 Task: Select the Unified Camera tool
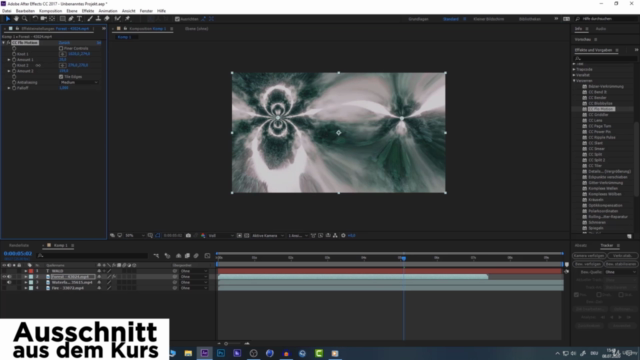click(x=43, y=19)
